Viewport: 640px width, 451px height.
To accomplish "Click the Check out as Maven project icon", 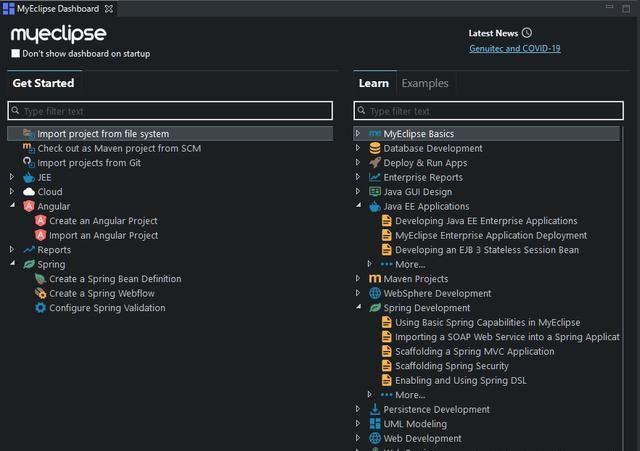I will (x=29, y=148).
